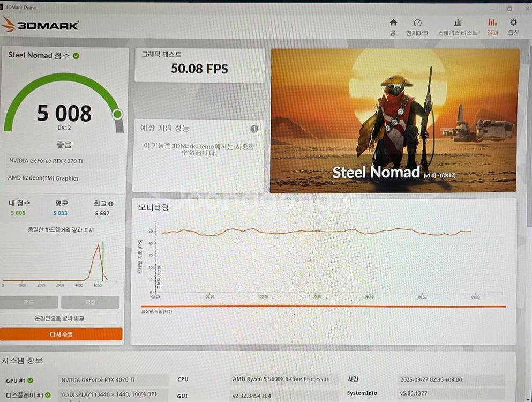This screenshot has height=402, width=532.
Task: Open the Stress Test (스트레스 테스트) icon
Action: (x=458, y=23)
